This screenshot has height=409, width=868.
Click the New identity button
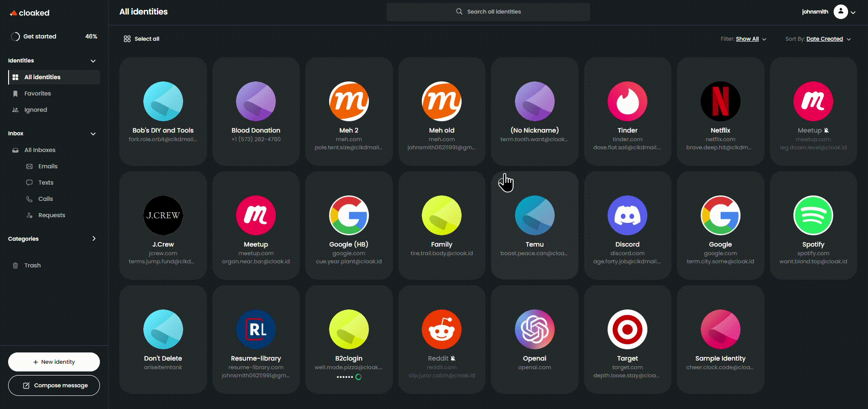[x=54, y=362]
